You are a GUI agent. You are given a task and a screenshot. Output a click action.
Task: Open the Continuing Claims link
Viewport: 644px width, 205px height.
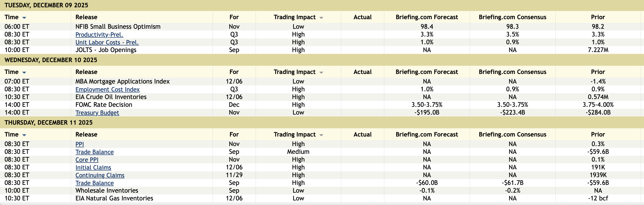[x=100, y=175]
